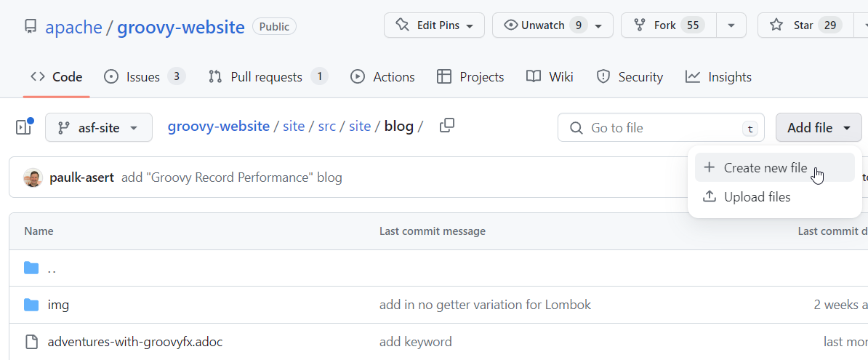The height and width of the screenshot is (360, 868).
Task: View the Security tab
Action: pos(630,77)
